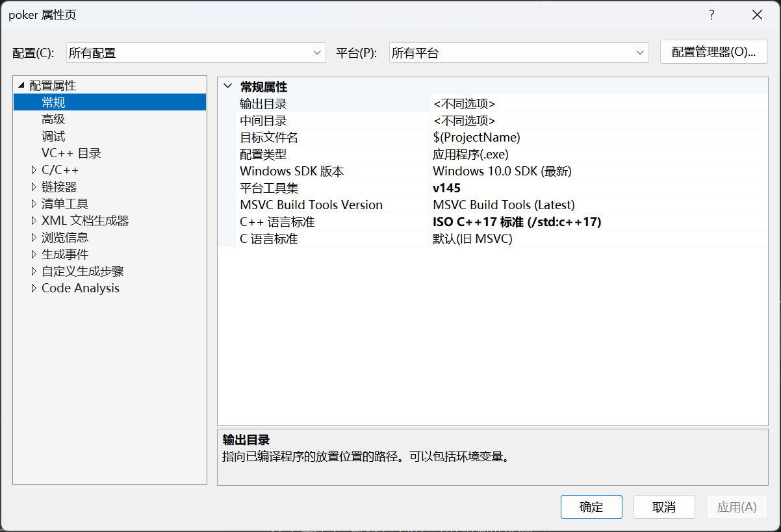
Task: Expand the C/C++ tree node
Action: 34,170
